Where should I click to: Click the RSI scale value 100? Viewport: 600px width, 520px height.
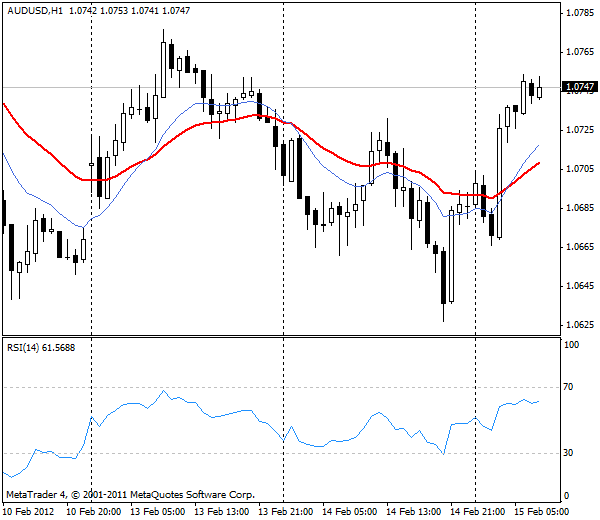[572, 345]
